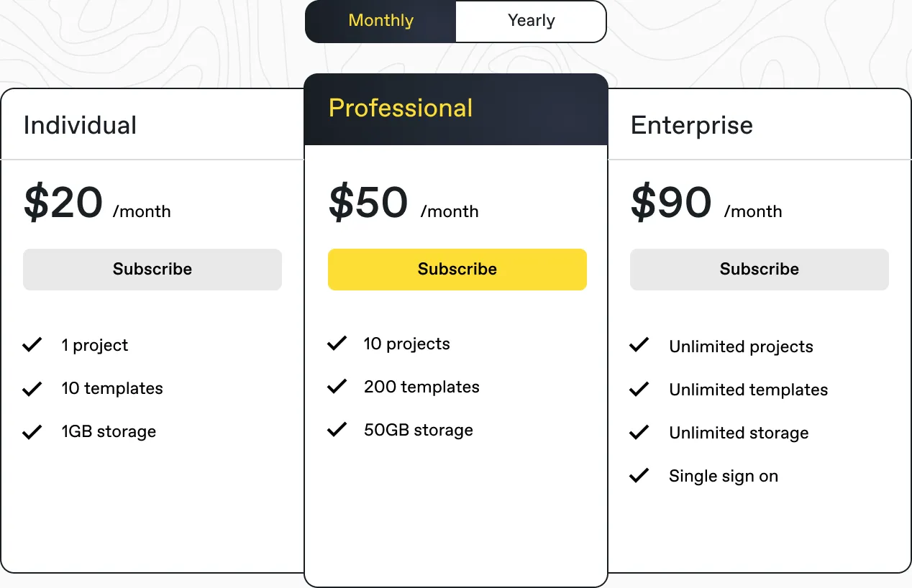Switch billing toggle to Monthly
This screenshot has height=588, width=912.
click(x=380, y=21)
